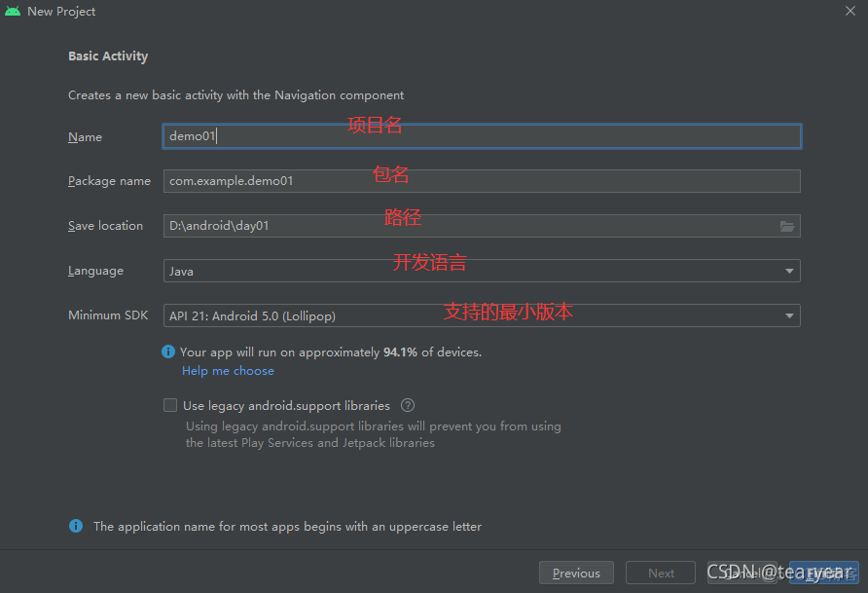Image resolution: width=868 pixels, height=593 pixels.
Task: Click the 94.1% of devices text
Action: tap(432, 352)
